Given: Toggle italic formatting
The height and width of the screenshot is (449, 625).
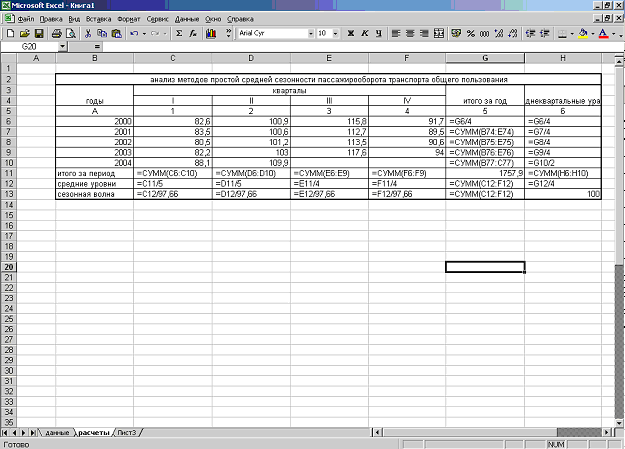Looking at the screenshot, I should (363, 33).
